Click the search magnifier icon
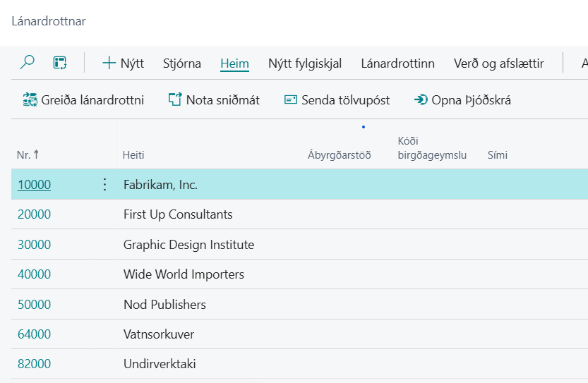 [27, 63]
